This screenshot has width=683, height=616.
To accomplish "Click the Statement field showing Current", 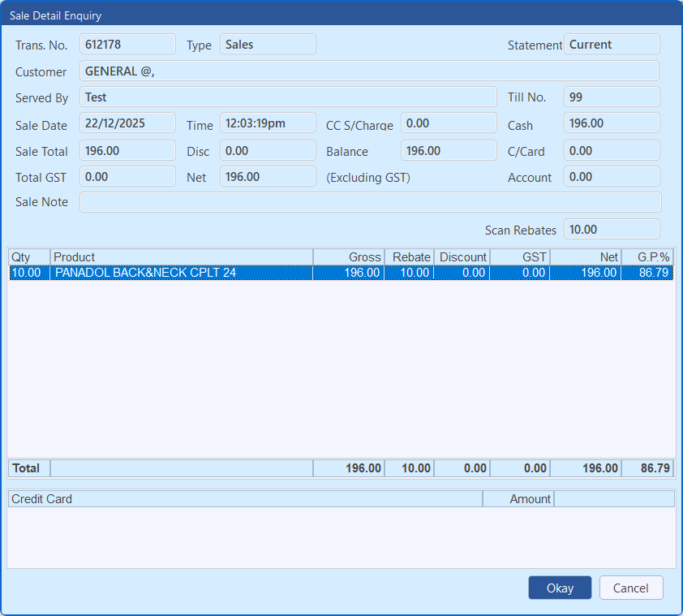I will (x=612, y=45).
